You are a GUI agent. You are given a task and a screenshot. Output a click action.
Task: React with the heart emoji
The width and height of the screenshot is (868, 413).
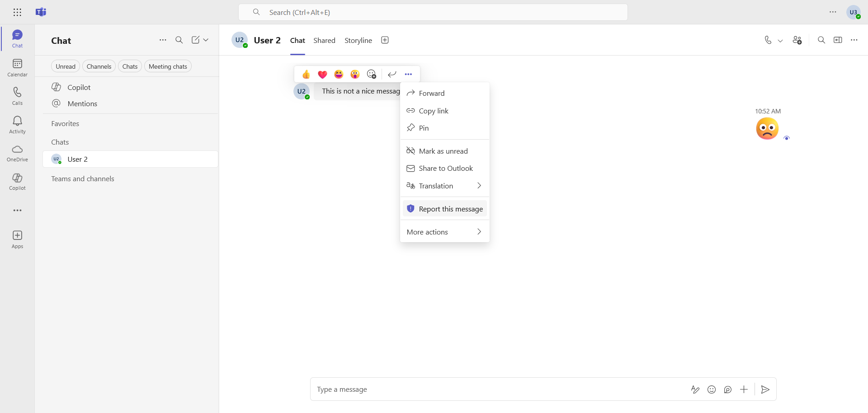click(x=322, y=74)
